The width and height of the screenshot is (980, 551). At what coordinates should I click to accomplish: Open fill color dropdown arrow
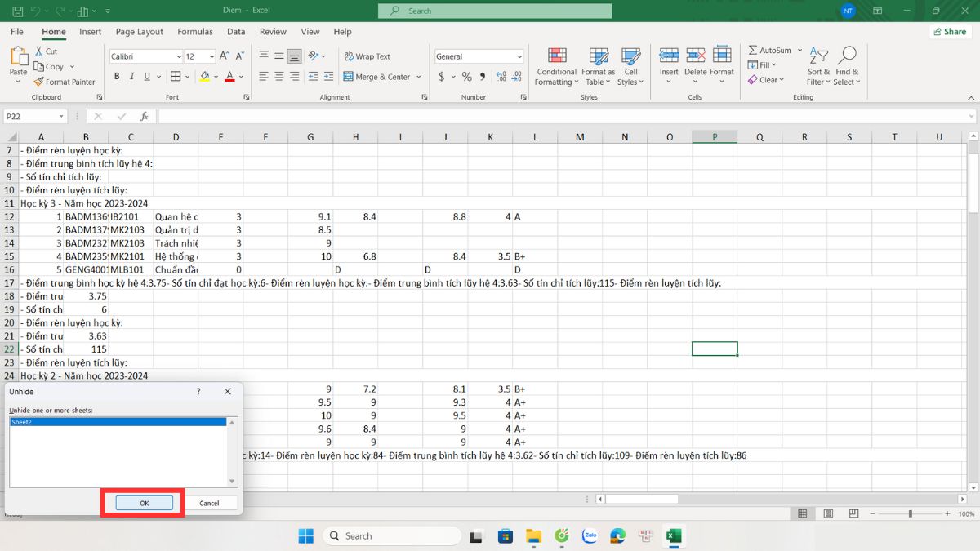216,77
